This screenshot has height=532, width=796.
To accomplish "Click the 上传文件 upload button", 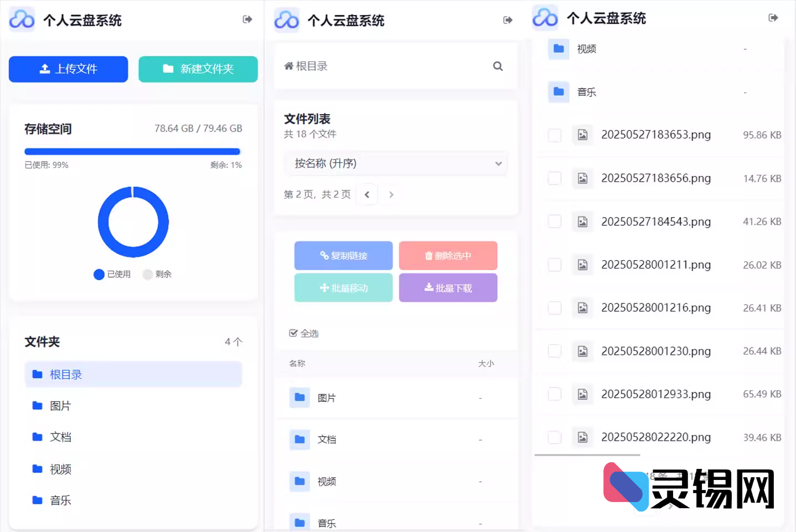I will [69, 69].
